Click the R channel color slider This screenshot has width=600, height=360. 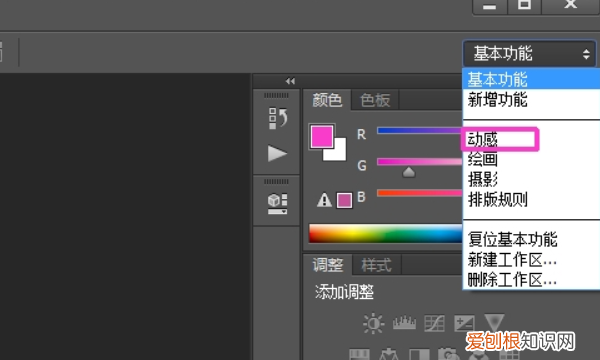tap(420, 130)
